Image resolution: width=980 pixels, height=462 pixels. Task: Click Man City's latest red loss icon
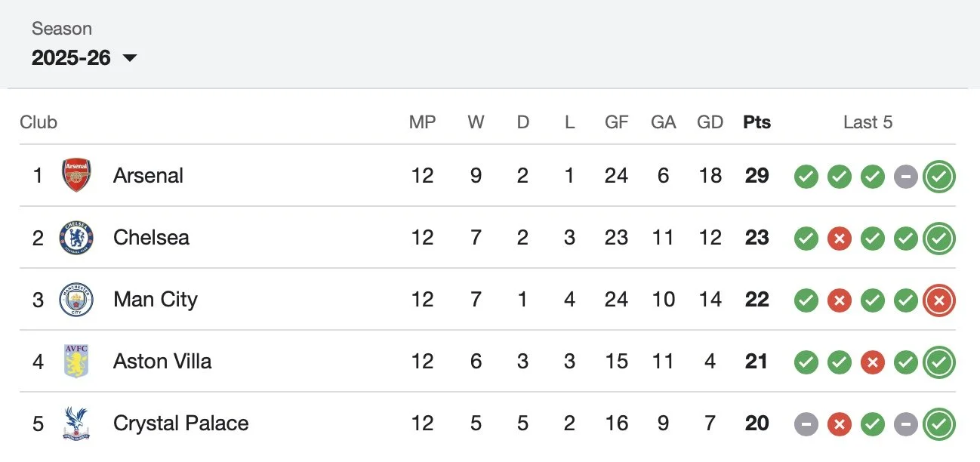click(938, 300)
